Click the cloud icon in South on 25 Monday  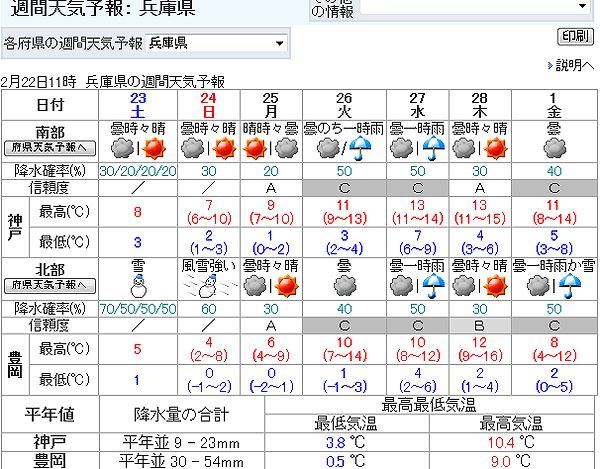(287, 148)
